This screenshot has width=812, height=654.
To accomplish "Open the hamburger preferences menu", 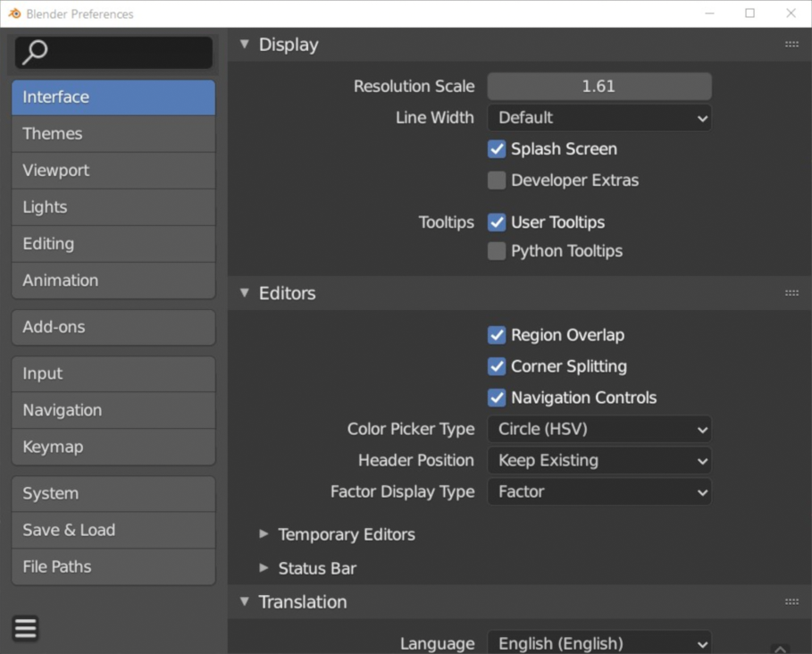I will pyautogui.click(x=25, y=629).
